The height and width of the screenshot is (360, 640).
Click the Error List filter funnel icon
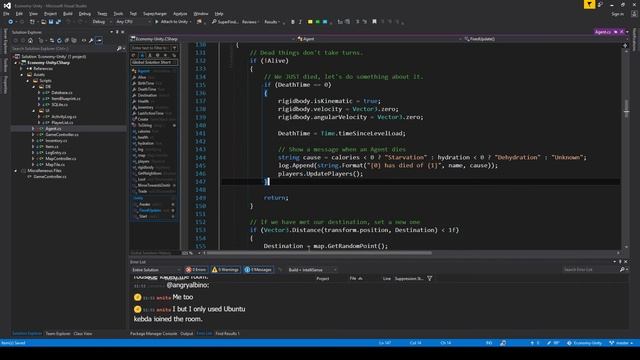[x=430, y=278]
